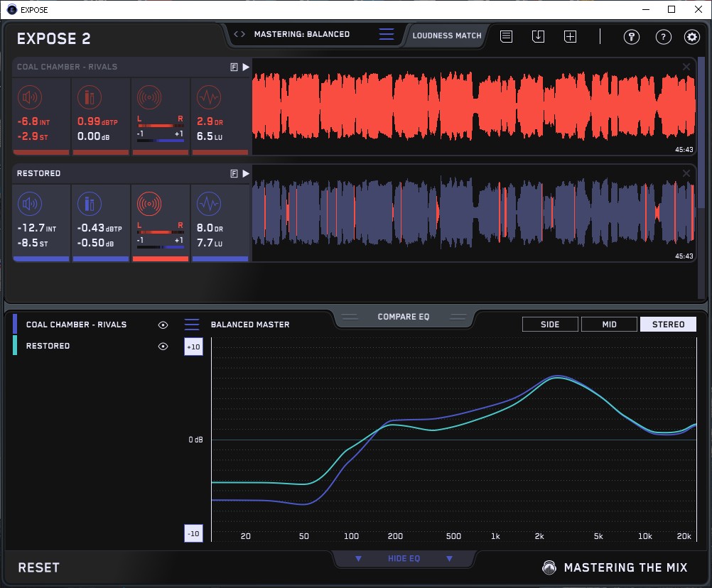
Task: Open the Balanced Master reference curve menu
Action: 192,325
